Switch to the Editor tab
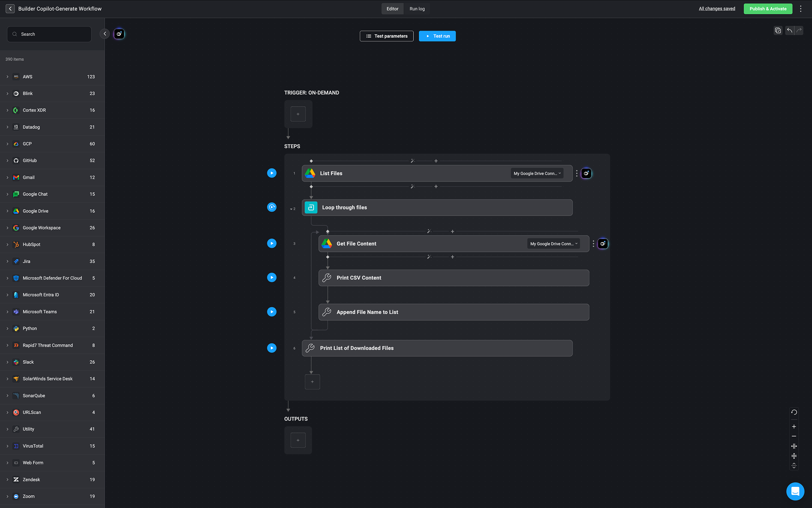 point(392,8)
